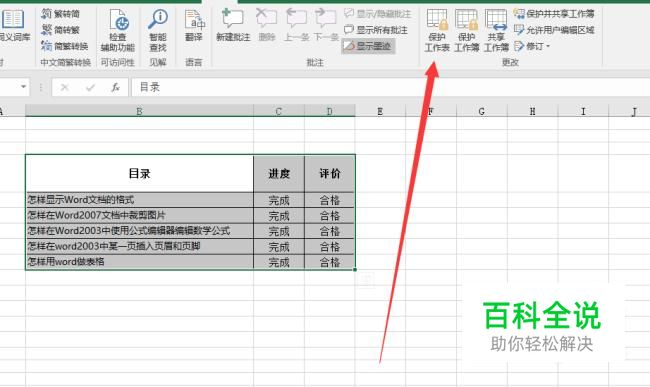Select column G header

pyautogui.click(x=482, y=111)
